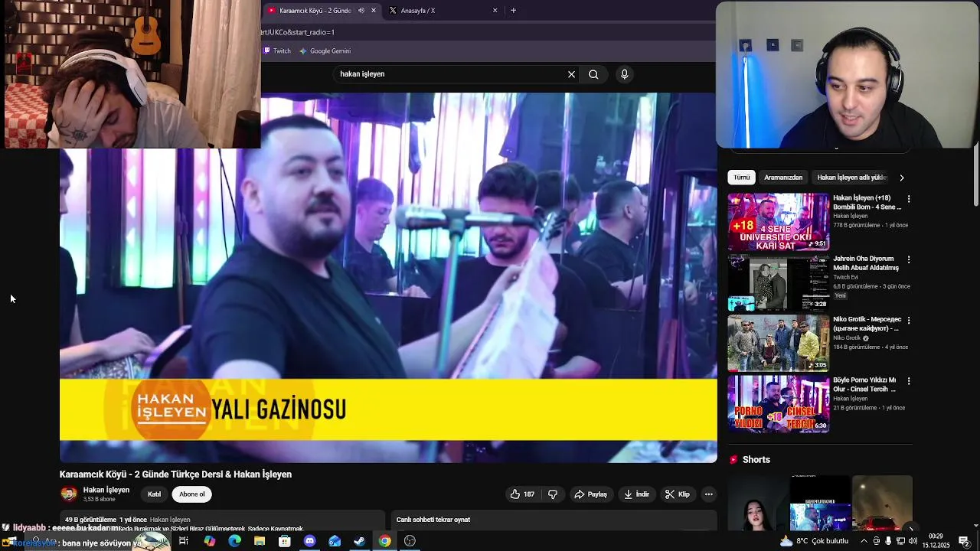Open File Explorer from the taskbar
Viewport: 980px width, 551px height.
tap(260, 541)
